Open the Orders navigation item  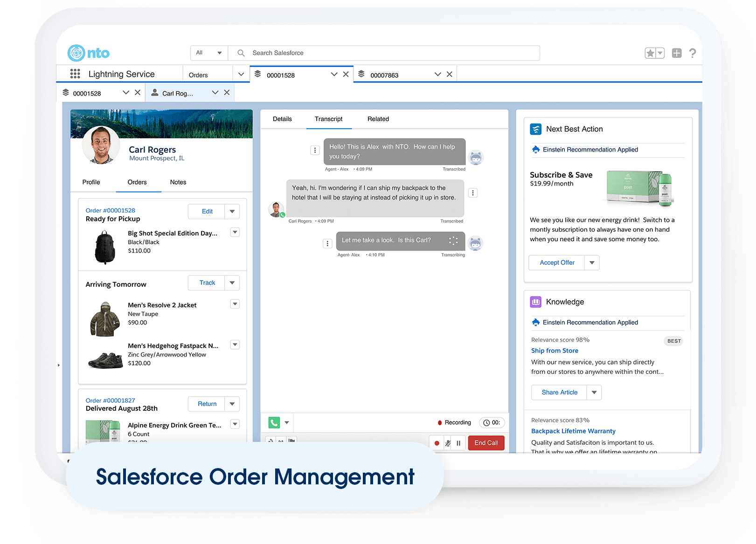pyautogui.click(x=198, y=75)
